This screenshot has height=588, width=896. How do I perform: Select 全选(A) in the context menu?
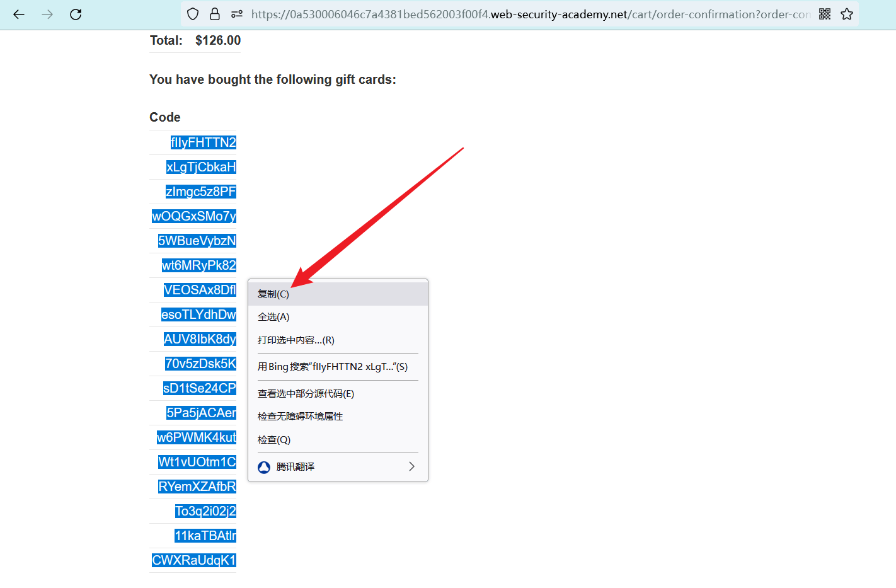pos(273,317)
